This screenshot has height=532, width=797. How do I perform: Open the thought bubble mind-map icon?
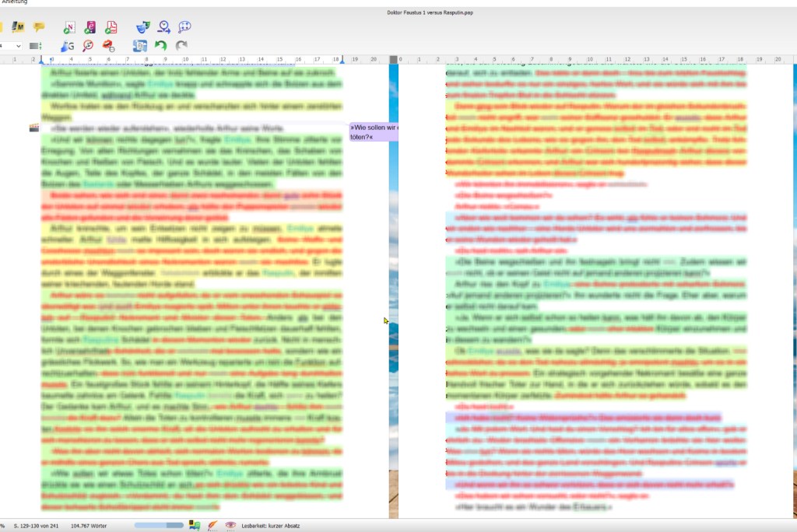pyautogui.click(x=184, y=28)
